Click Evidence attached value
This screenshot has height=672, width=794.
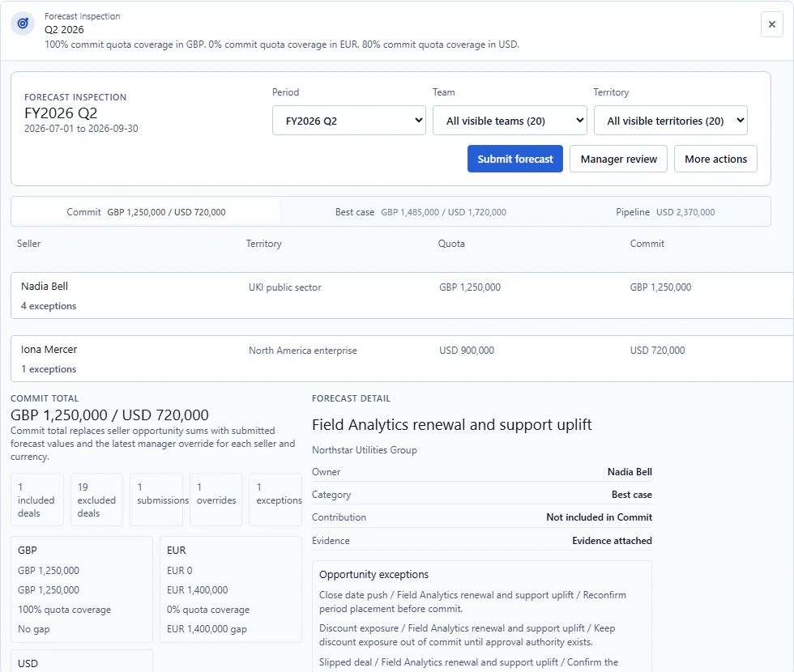coord(612,541)
